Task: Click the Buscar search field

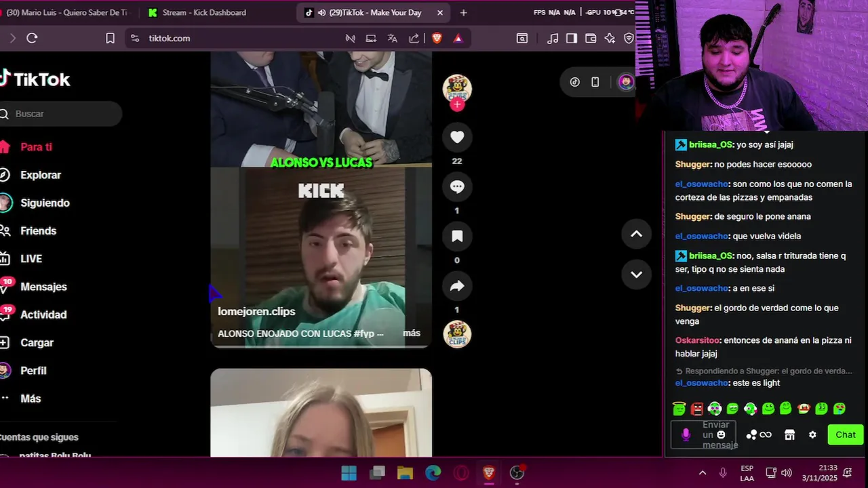Action: pyautogui.click(x=61, y=114)
